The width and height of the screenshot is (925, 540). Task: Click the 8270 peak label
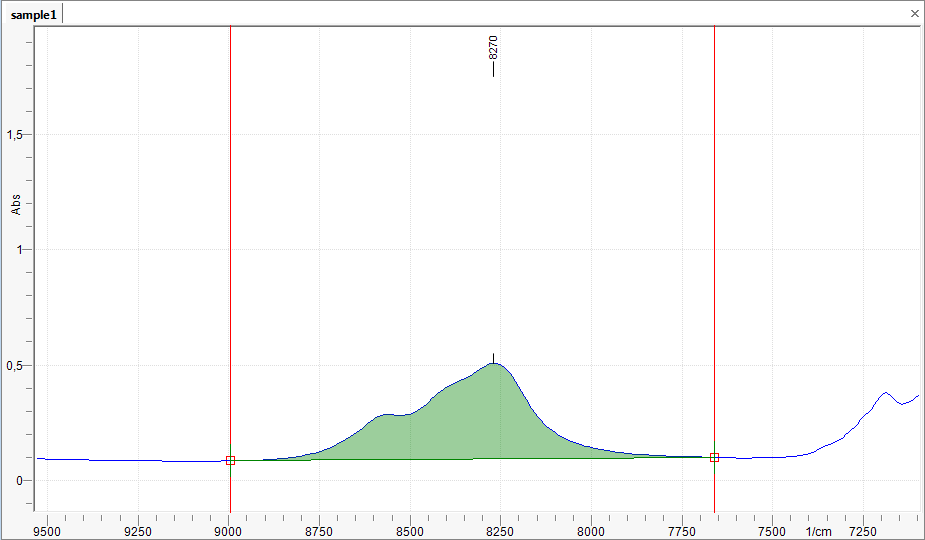(493, 48)
